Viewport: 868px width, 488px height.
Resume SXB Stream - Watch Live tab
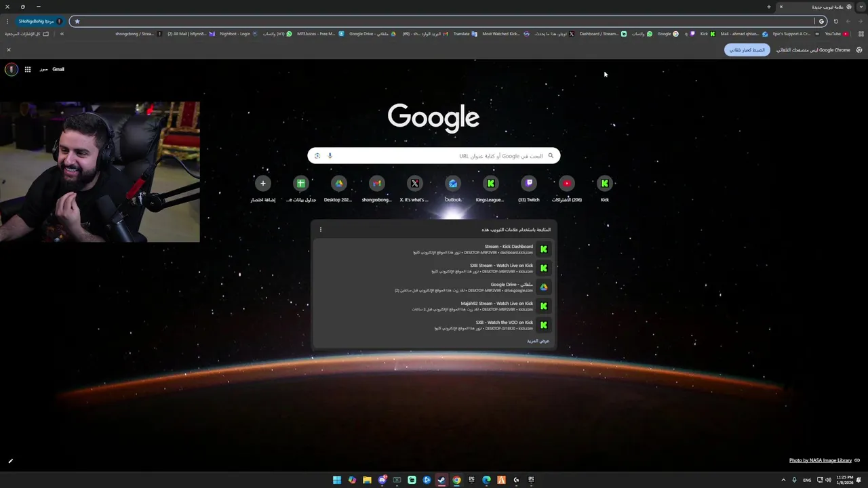click(x=434, y=268)
